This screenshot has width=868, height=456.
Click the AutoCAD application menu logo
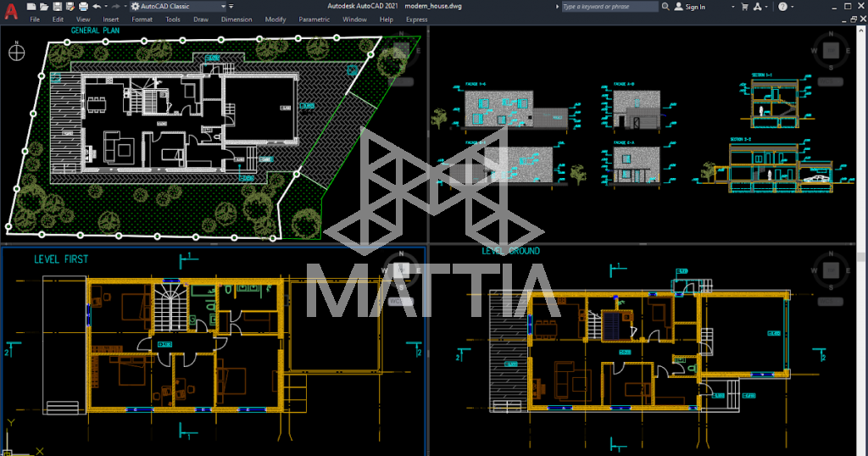pos(9,12)
